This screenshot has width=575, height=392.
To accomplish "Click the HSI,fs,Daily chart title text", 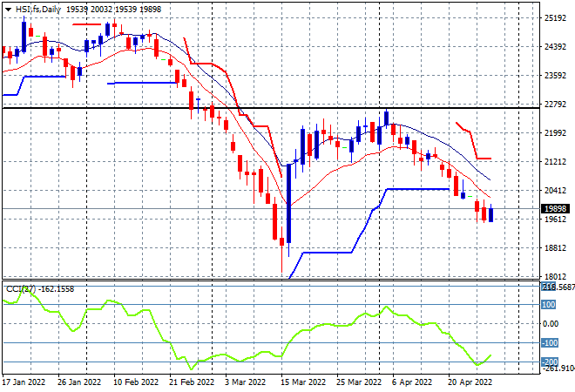I will click(x=38, y=10).
